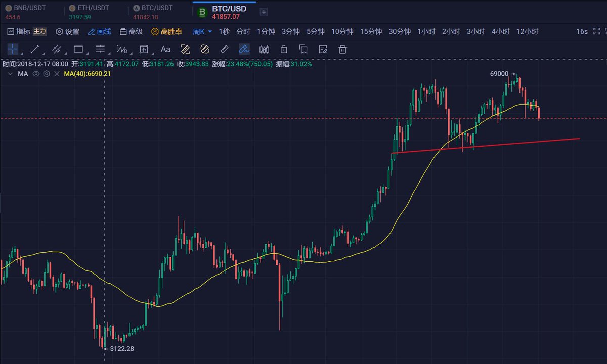Click the 高胜率 high win-rate button
607x364 pixels.
(167, 31)
